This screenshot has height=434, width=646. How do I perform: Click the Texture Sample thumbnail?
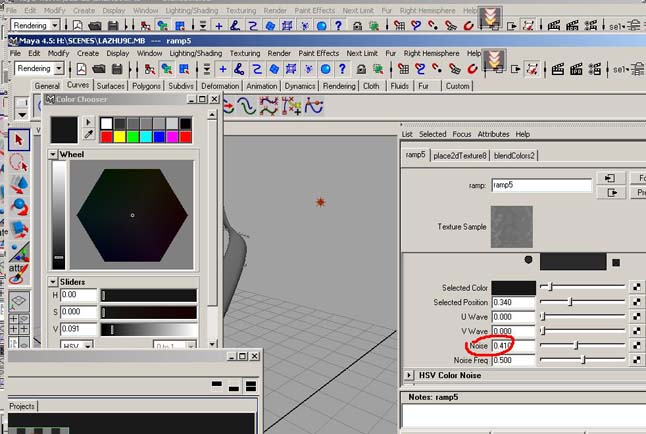pos(512,227)
